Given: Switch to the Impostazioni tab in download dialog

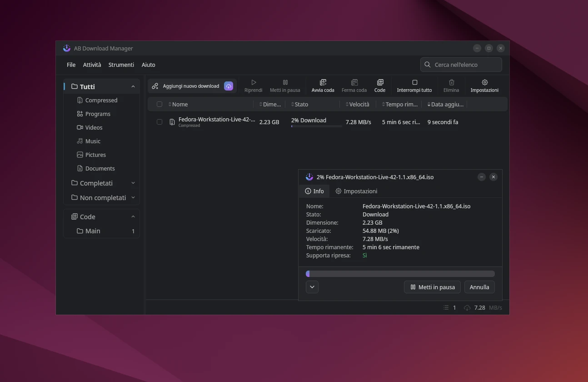Looking at the screenshot, I should click(356, 191).
